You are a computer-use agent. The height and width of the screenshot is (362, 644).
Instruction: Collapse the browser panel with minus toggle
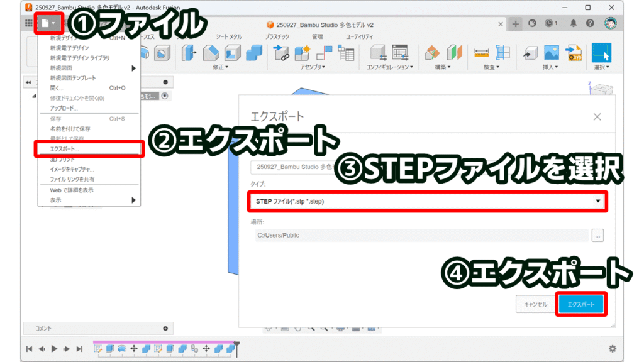pos(165,82)
